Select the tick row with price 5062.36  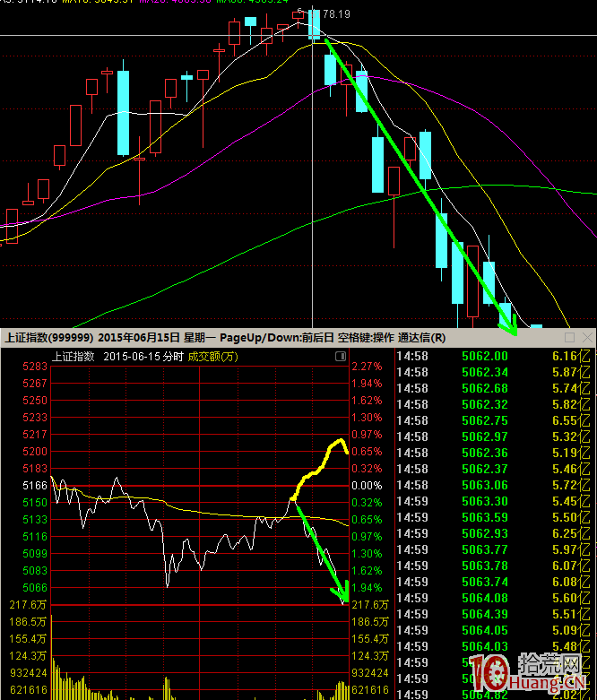493,453
